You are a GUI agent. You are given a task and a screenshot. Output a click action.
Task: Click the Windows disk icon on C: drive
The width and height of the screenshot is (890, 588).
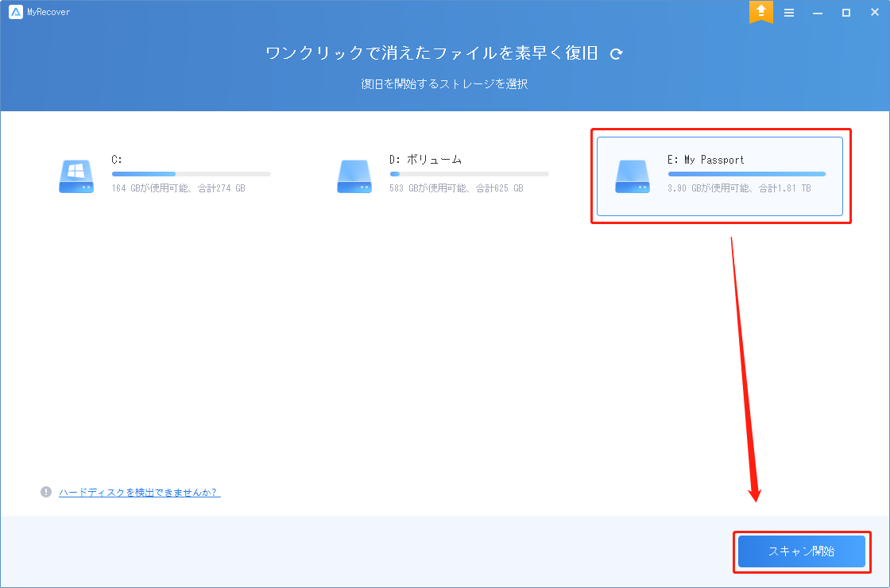point(75,176)
